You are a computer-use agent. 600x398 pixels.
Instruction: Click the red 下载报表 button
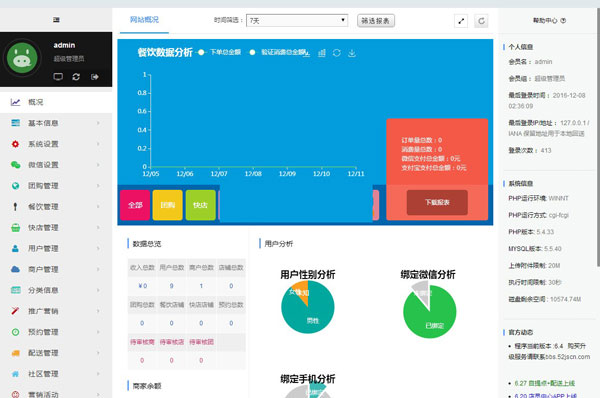tap(437, 202)
